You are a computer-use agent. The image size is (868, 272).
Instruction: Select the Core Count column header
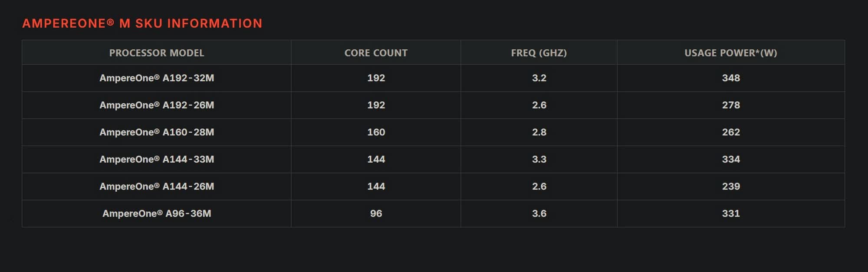[x=376, y=53]
